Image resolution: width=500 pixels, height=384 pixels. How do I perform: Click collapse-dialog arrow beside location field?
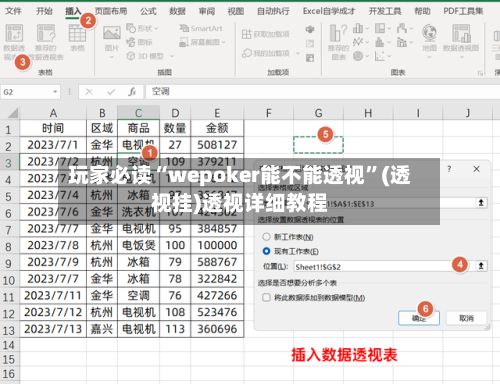(481, 266)
